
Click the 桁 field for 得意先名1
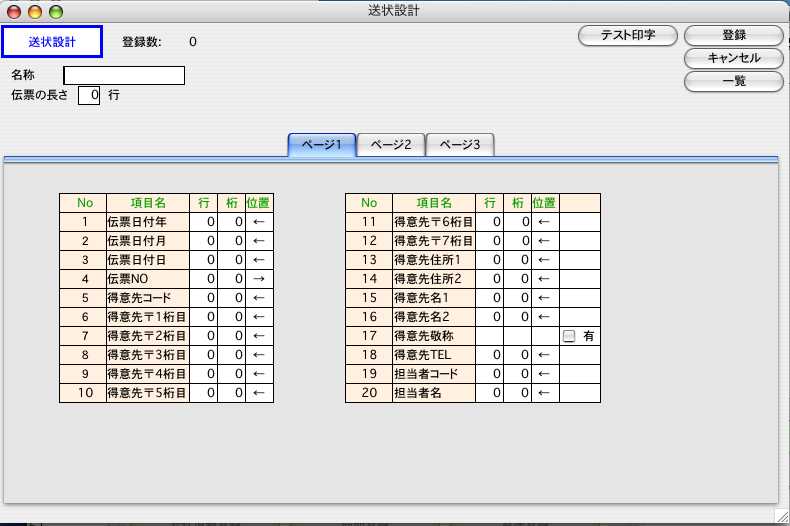click(x=517, y=298)
